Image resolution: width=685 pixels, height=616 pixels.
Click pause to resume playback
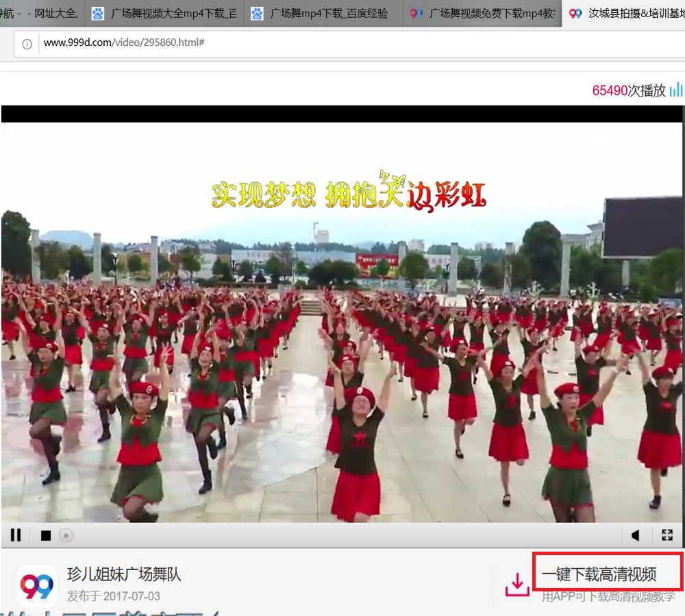click(x=15, y=535)
